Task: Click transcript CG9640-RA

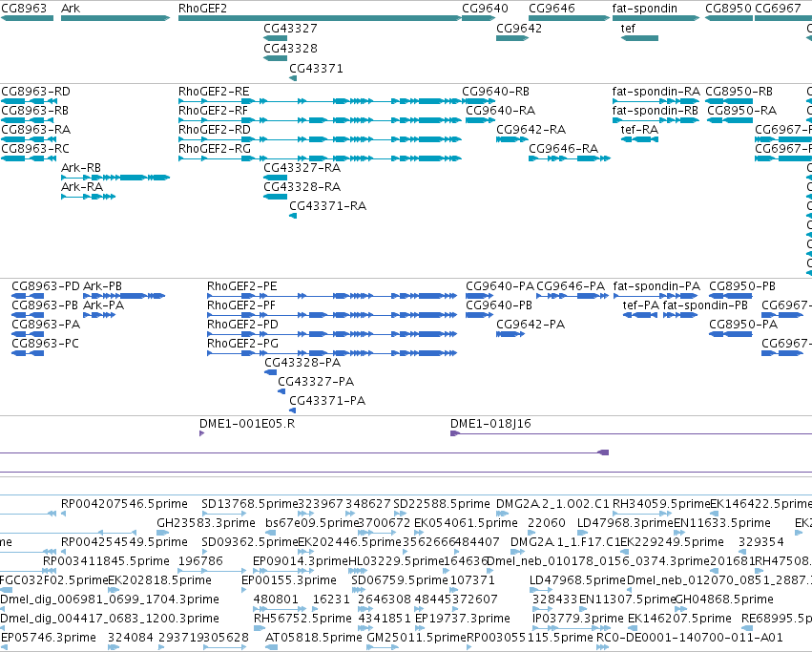Action: click(481, 120)
